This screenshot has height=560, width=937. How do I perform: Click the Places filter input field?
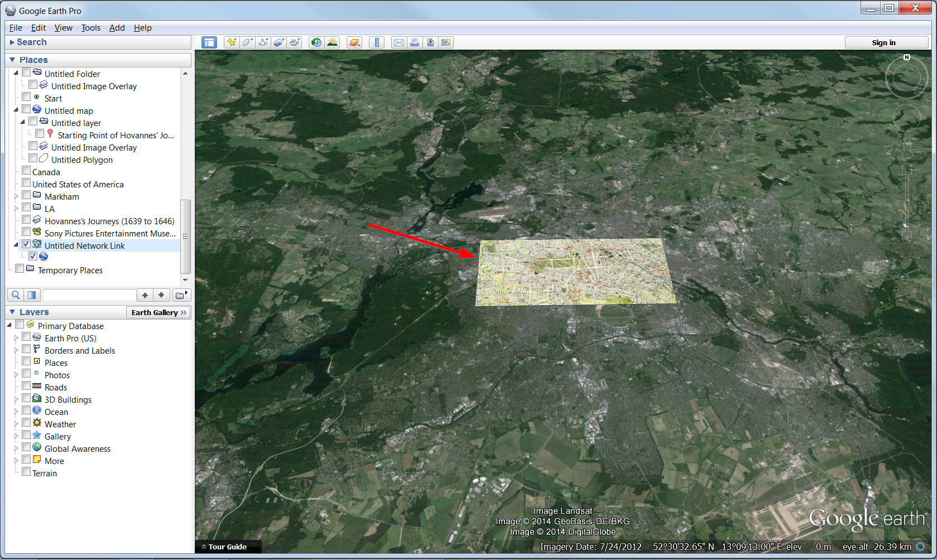coord(89,295)
